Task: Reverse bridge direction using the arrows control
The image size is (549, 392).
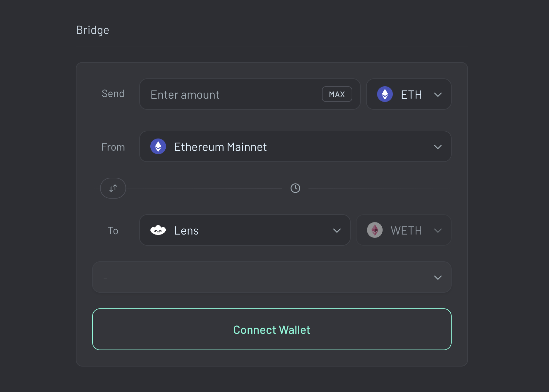Action: (x=113, y=188)
